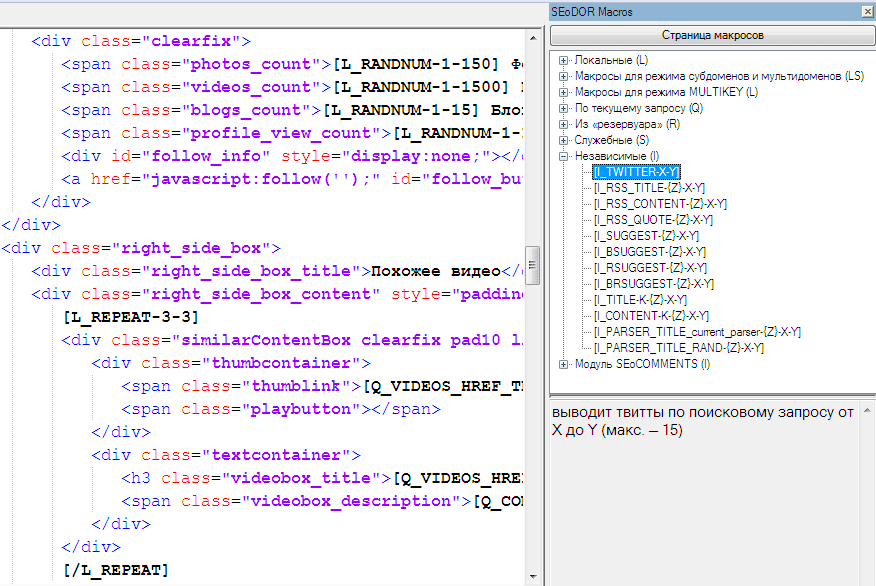
Task: Select the [I_RSS_CONTENT-{Z}-X-Y] macro
Action: tap(660, 204)
